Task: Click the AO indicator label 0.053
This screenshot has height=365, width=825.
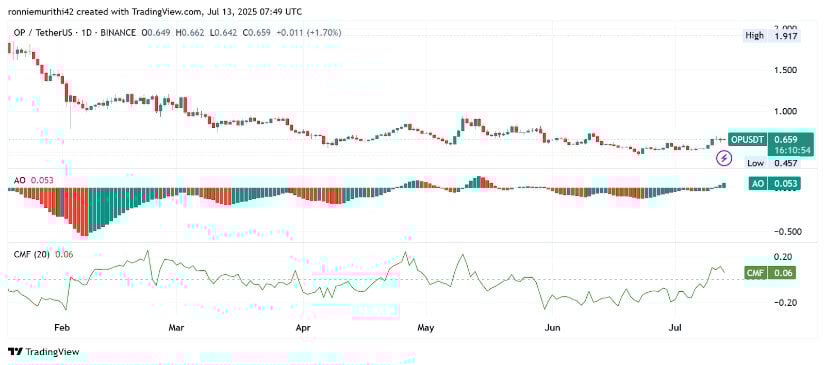Action: click(x=34, y=180)
